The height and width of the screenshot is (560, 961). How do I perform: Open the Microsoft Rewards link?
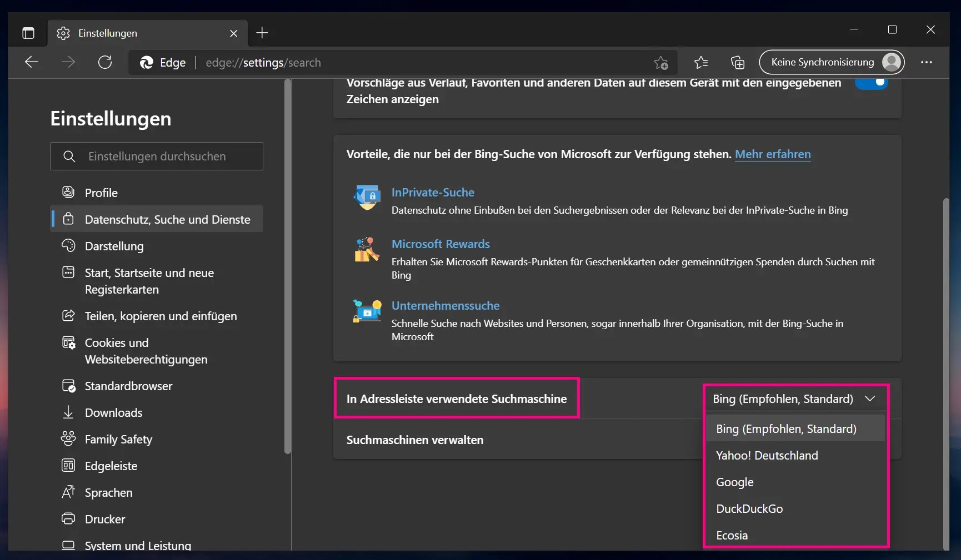[x=441, y=244]
